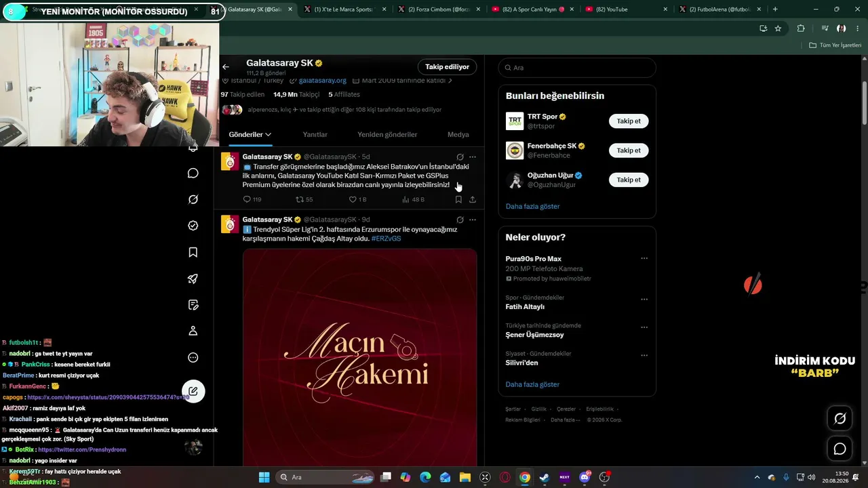Open options for the Şener Üşümezsoy trend
Image resolution: width=868 pixels, height=488 pixels.
[x=644, y=327]
